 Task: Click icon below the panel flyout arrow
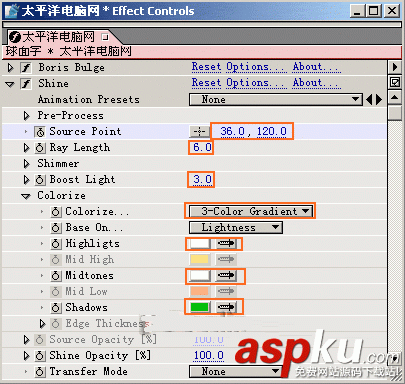pyautogui.click(x=395, y=82)
